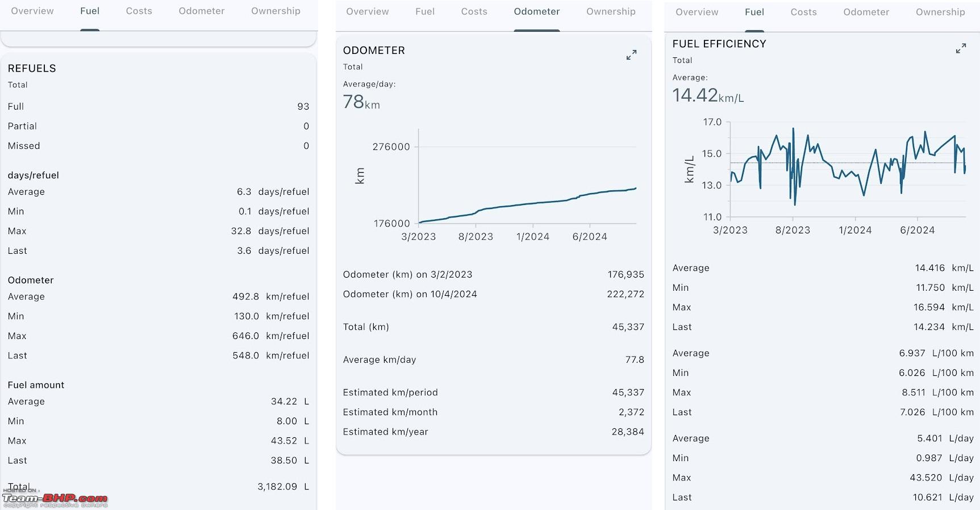Click the 16.594 km/L max value

(x=944, y=307)
